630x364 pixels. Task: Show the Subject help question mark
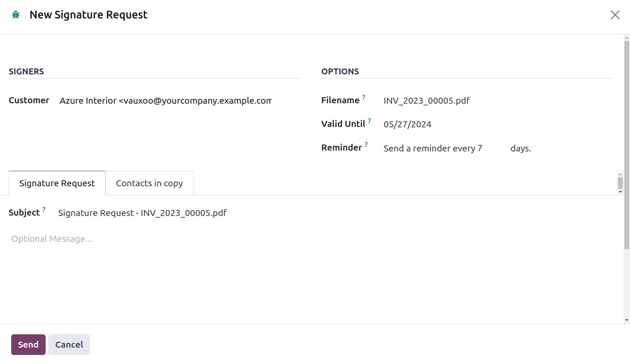(x=44, y=210)
